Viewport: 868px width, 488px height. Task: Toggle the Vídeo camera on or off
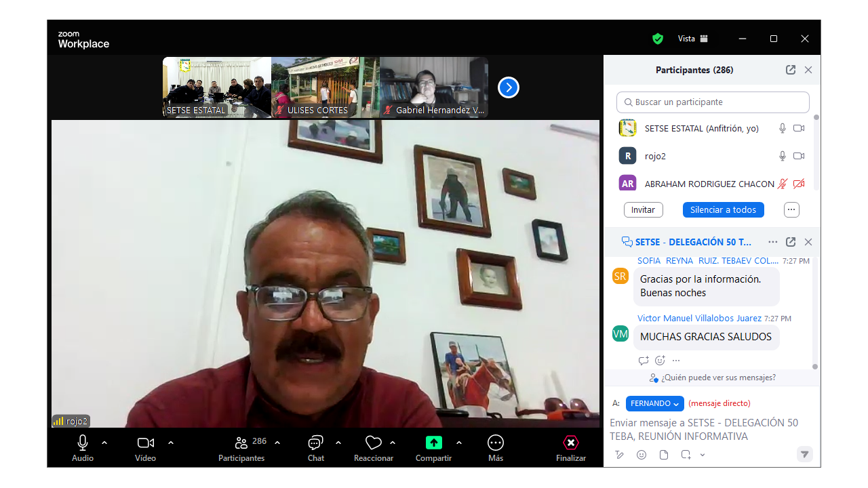pos(145,443)
